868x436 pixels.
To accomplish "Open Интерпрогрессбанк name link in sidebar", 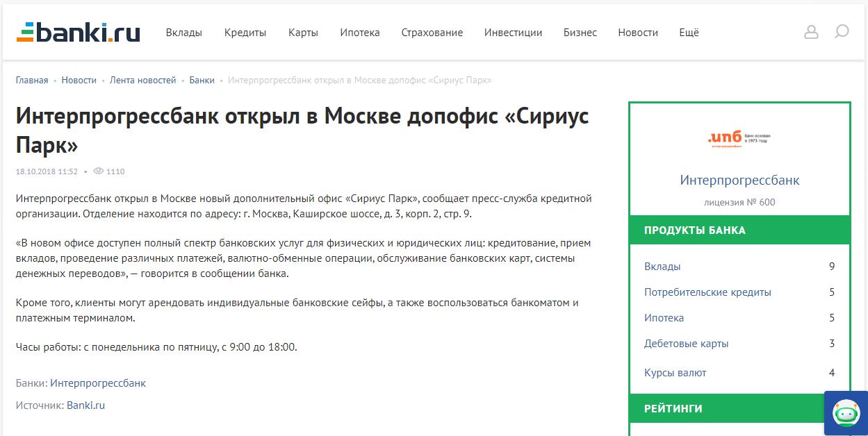I will pos(739,181).
